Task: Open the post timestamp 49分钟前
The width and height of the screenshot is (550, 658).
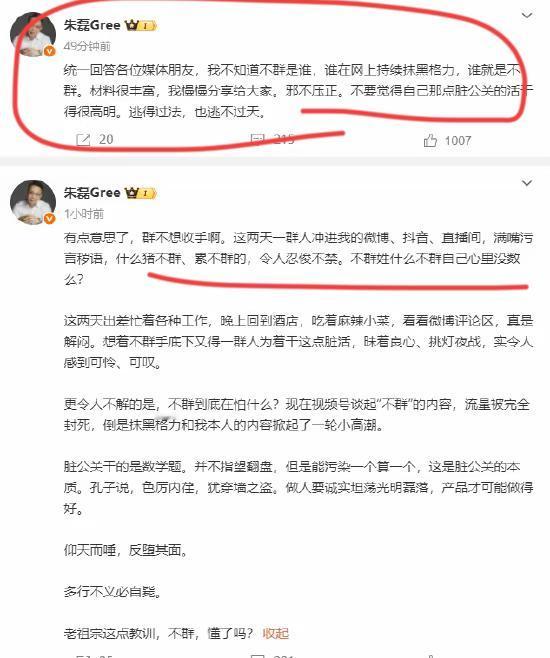Action: 87,46
